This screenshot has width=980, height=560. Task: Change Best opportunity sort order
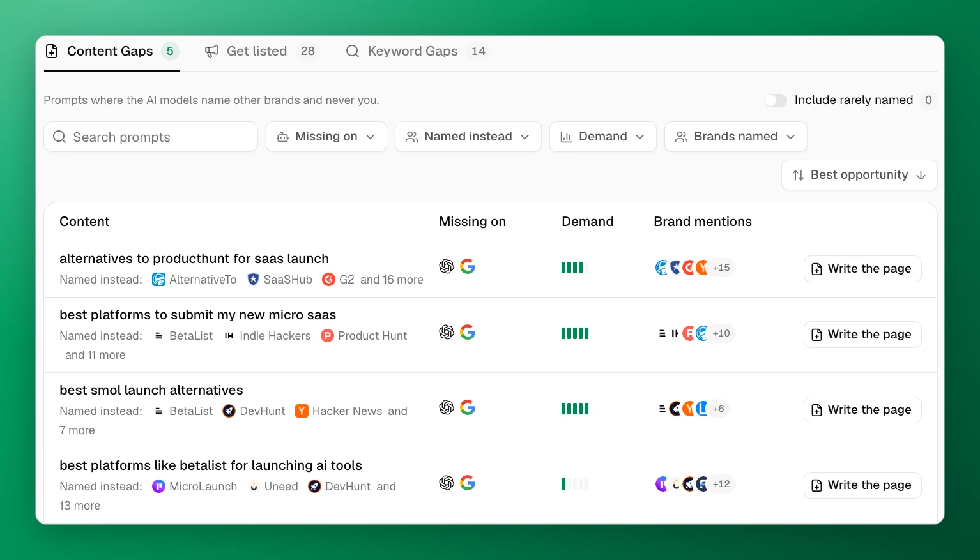(859, 175)
